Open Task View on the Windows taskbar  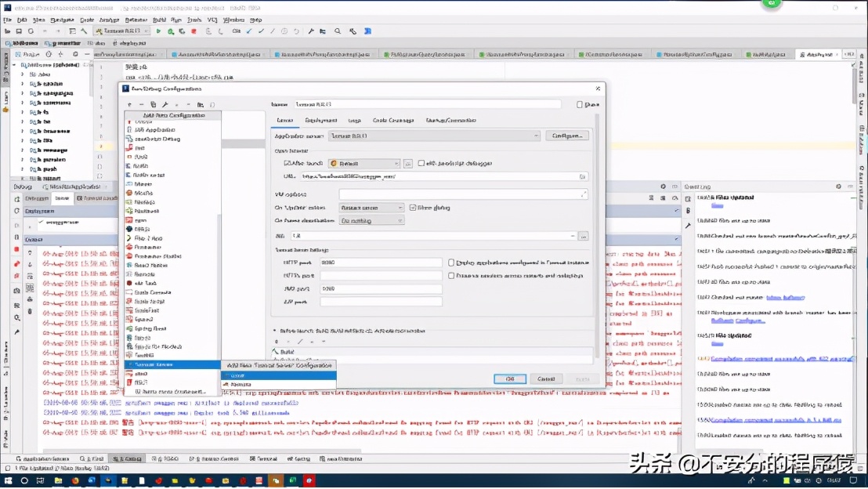[x=41, y=480]
